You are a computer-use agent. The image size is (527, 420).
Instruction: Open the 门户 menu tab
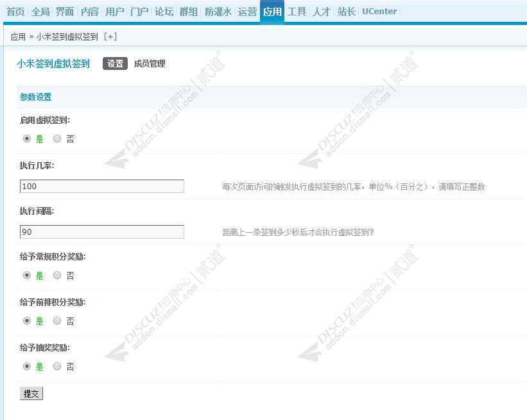point(139,12)
